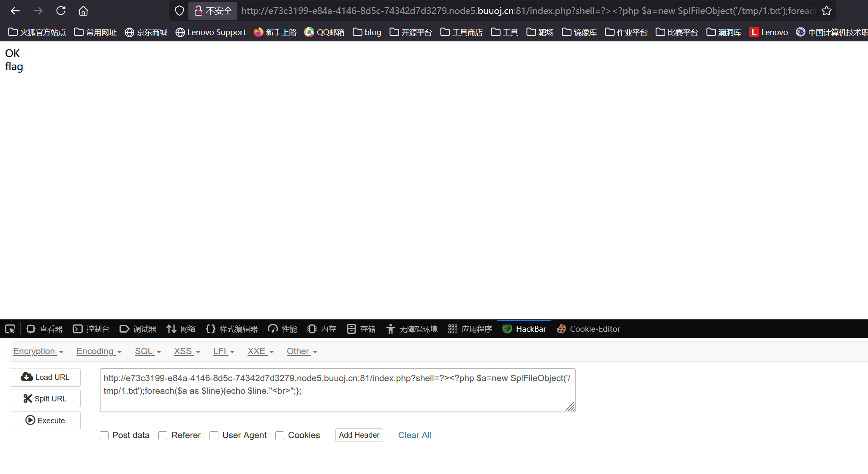Click the browser reload icon
Image resolution: width=868 pixels, height=474 pixels.
[x=61, y=11]
